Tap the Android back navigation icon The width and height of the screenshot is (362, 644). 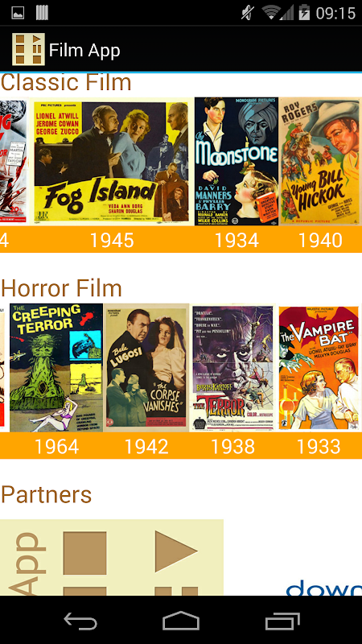[x=80, y=621]
